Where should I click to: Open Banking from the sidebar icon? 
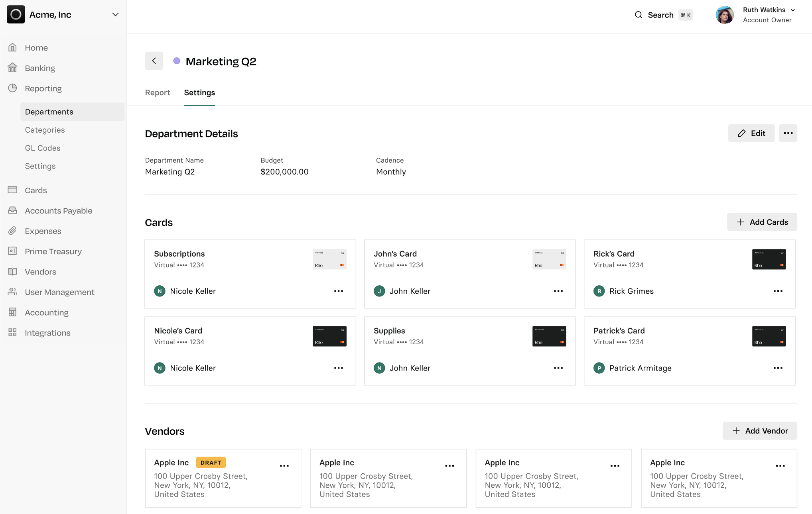click(x=12, y=68)
